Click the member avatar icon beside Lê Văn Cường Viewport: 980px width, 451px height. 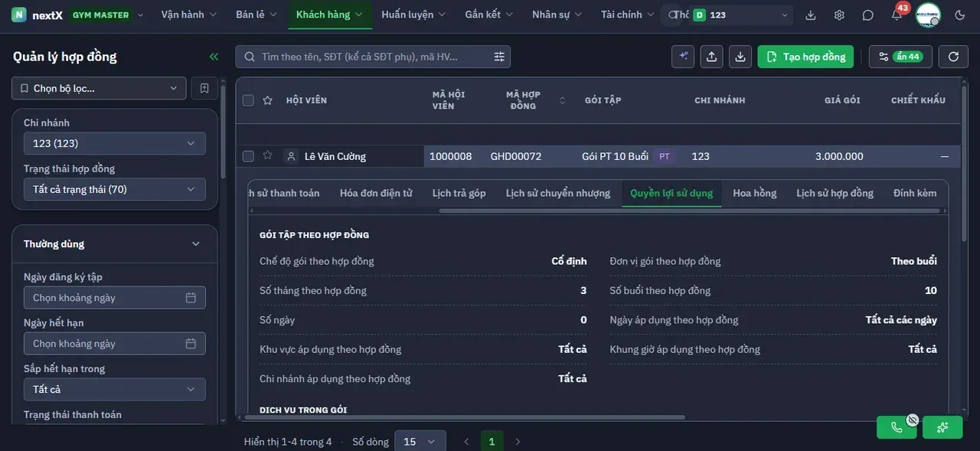(x=291, y=156)
